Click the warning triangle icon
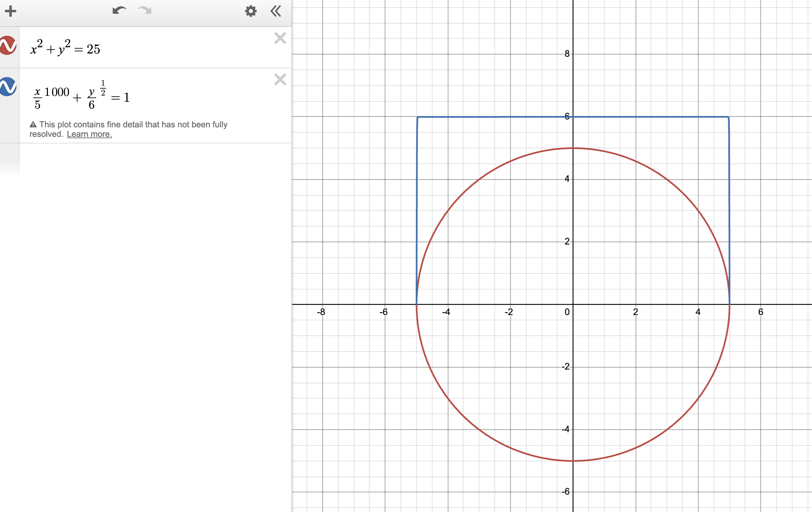The height and width of the screenshot is (512, 812). tap(33, 125)
